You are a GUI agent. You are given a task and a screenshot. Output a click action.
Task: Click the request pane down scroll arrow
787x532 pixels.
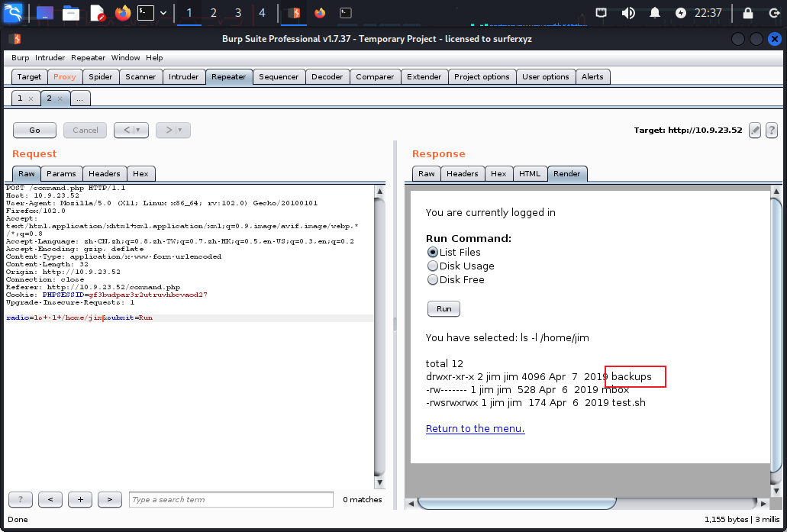click(380, 482)
